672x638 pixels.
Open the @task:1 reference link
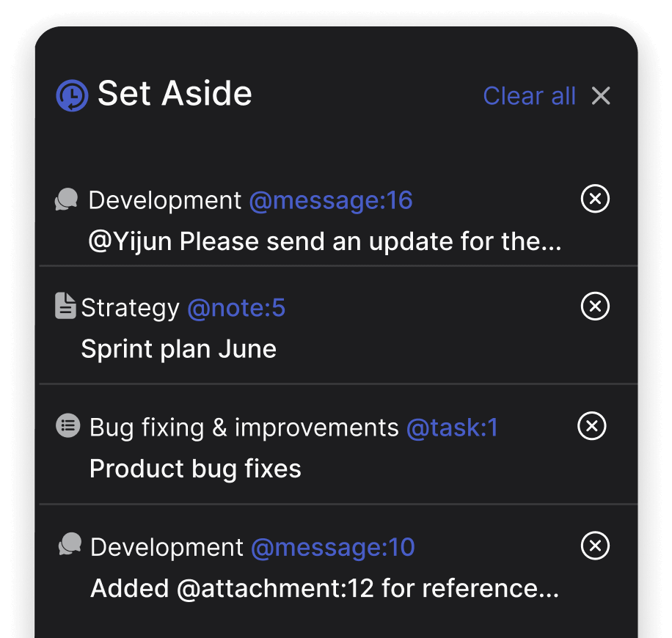tap(452, 428)
